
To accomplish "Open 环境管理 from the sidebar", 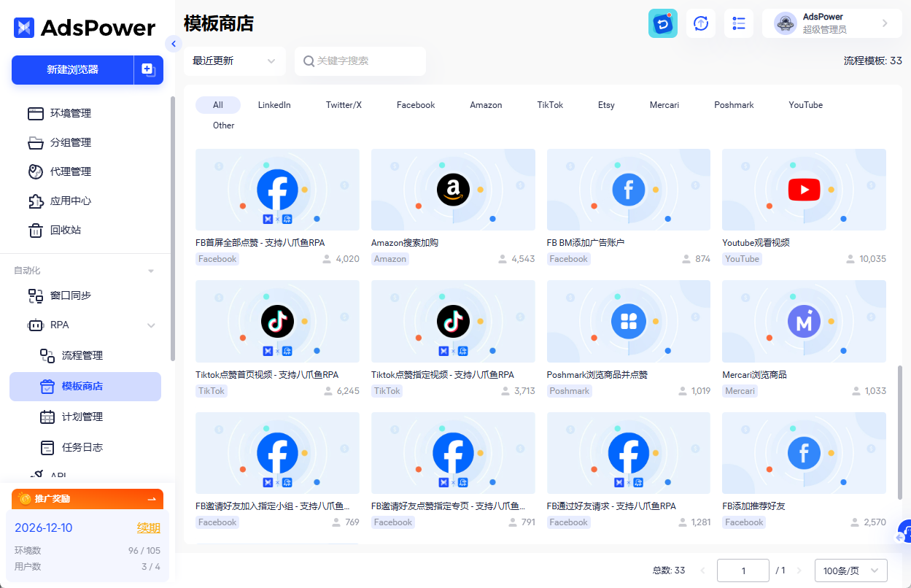I will [70, 113].
